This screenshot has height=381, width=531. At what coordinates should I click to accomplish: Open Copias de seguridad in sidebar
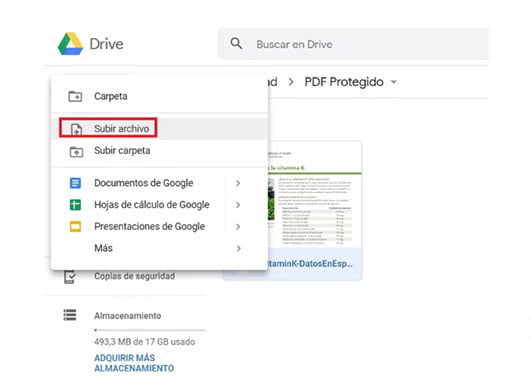(x=134, y=276)
